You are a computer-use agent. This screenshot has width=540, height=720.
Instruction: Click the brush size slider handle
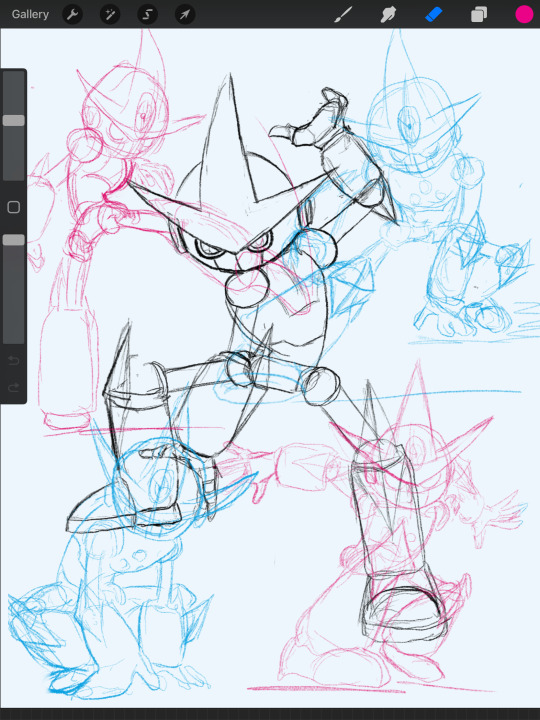(x=14, y=120)
